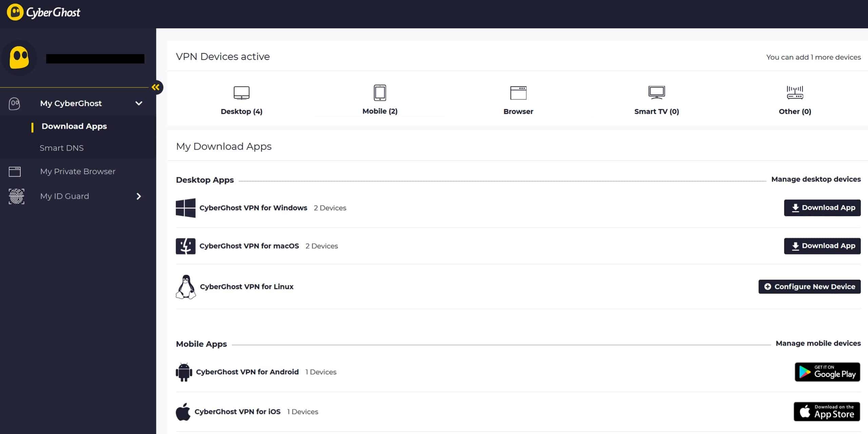Viewport: 868px width, 434px height.
Task: Select Download Apps in sidebar
Action: (74, 126)
